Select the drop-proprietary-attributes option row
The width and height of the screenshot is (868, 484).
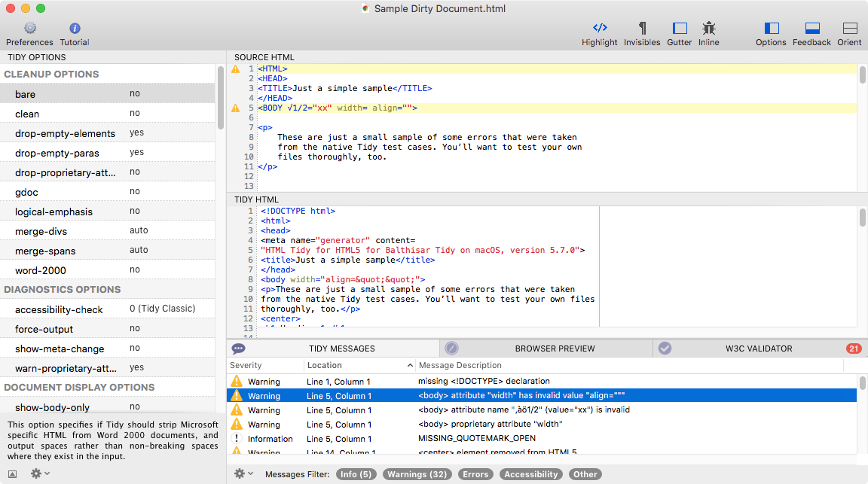[x=108, y=172]
